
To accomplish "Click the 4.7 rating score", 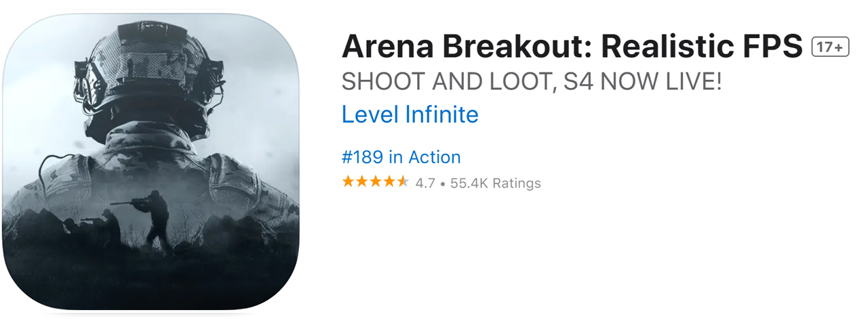I will tap(425, 183).
